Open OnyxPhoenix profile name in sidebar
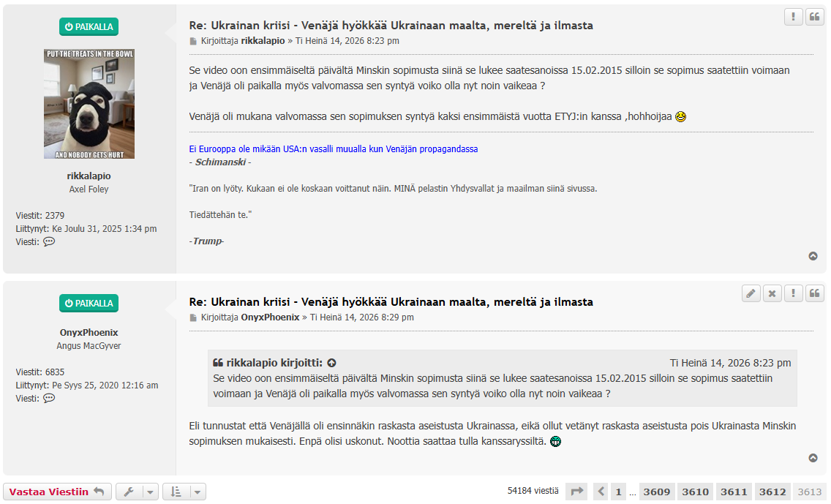The height and width of the screenshot is (504, 831). click(x=89, y=332)
